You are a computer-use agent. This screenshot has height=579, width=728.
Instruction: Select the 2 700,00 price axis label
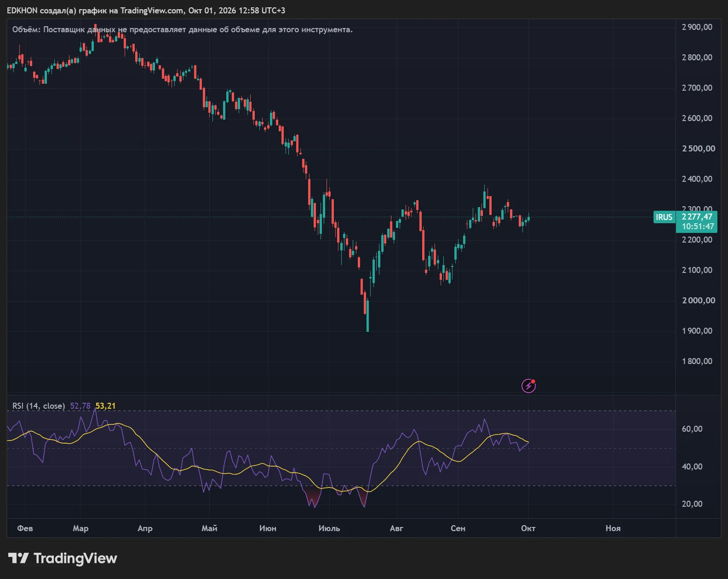tap(697, 88)
